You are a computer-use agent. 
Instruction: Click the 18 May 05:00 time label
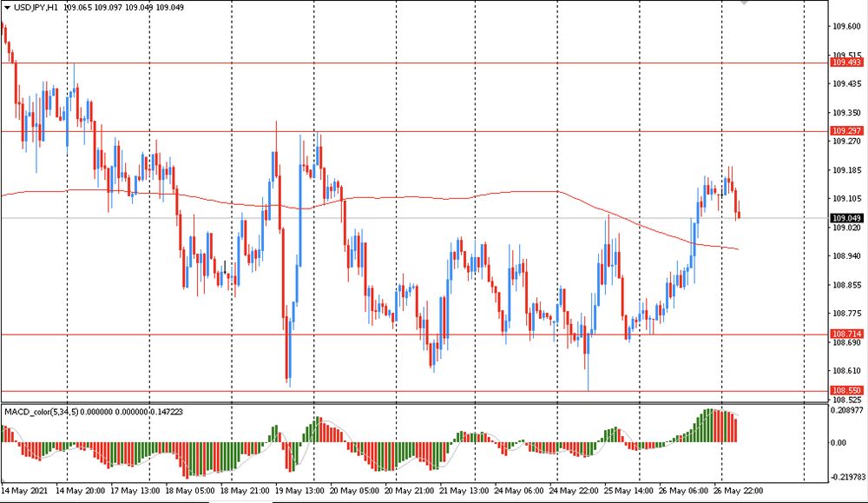[191, 491]
